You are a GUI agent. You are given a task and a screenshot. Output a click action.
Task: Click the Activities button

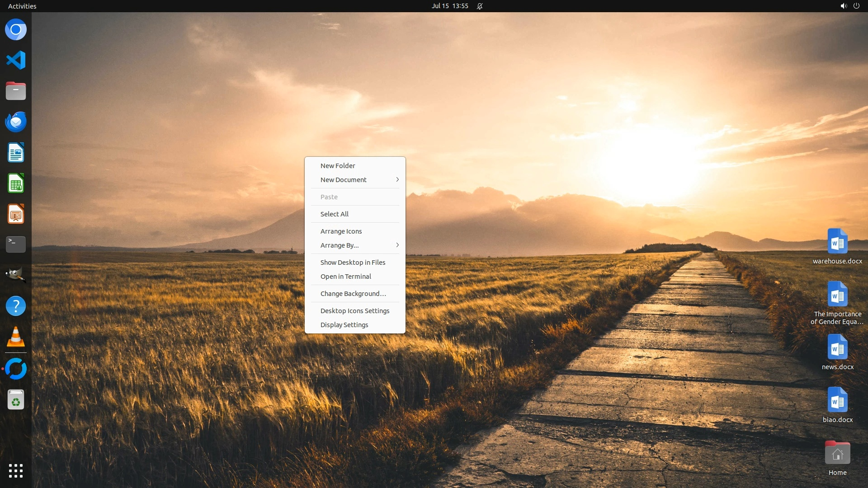coord(22,6)
